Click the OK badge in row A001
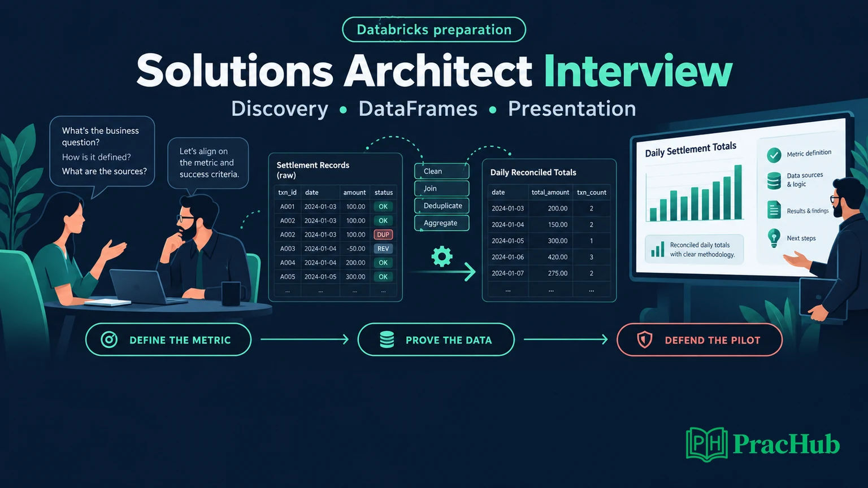Screen dimensions: 868x488 [x=383, y=207]
